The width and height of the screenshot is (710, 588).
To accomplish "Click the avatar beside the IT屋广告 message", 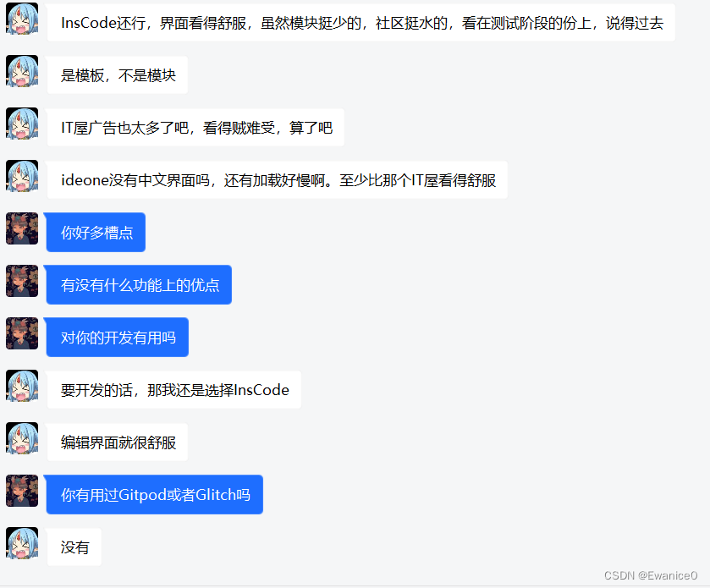I will [22, 124].
